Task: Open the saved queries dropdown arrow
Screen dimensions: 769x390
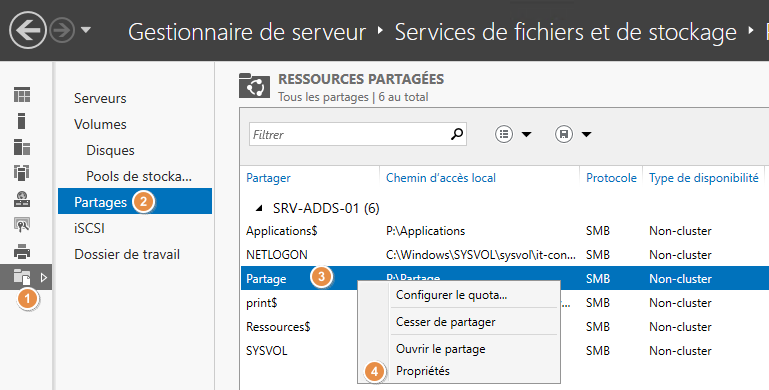Action: pos(586,134)
